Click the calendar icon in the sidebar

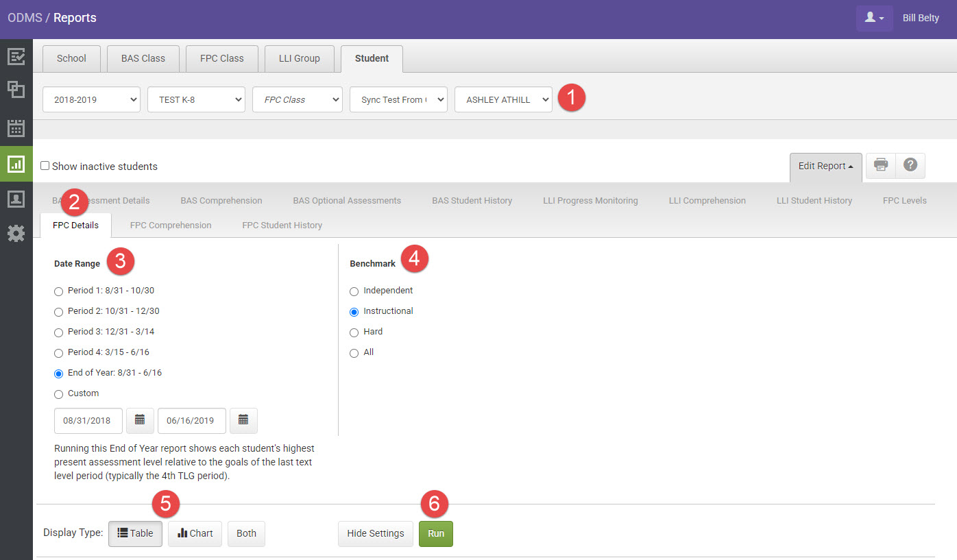click(16, 127)
